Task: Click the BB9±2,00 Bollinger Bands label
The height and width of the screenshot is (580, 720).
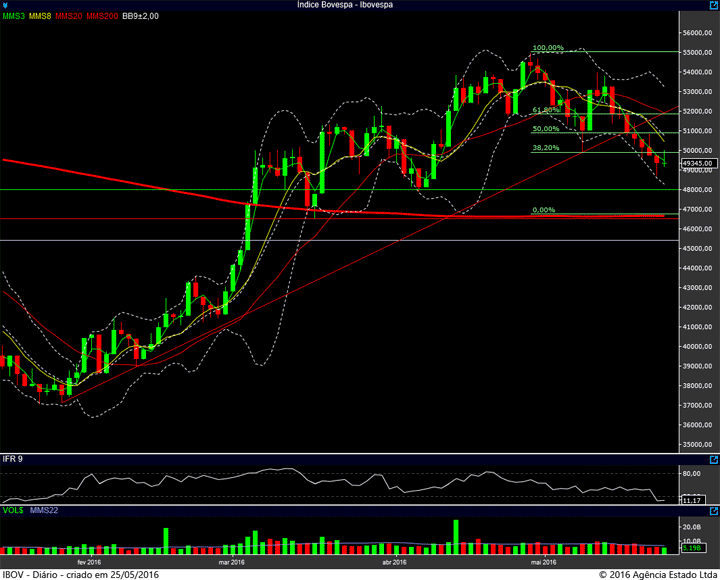Action: coord(141,16)
